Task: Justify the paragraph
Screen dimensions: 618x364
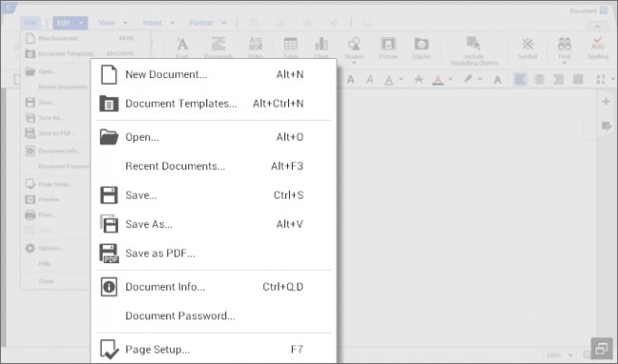Action: point(578,79)
